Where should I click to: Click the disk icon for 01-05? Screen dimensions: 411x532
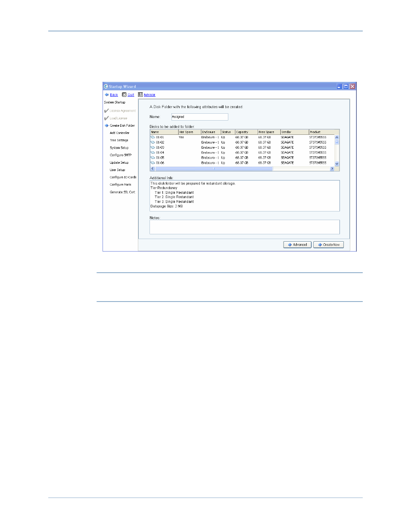(153, 158)
